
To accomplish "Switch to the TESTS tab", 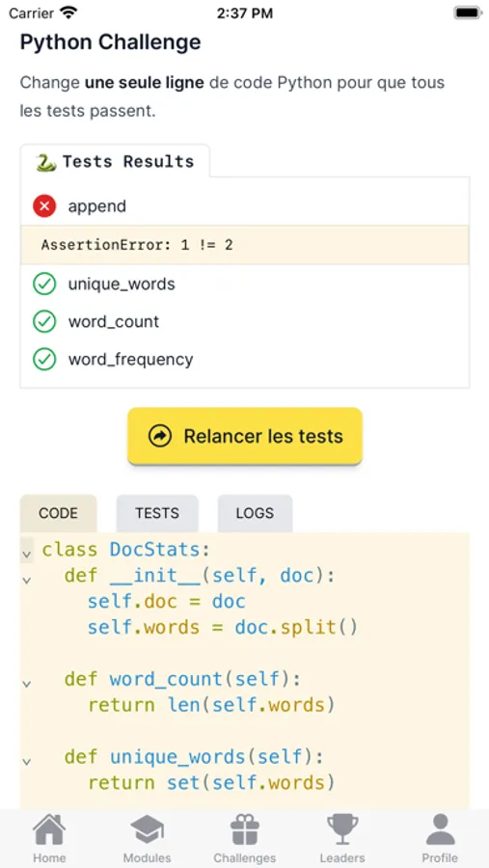I will pos(157,513).
